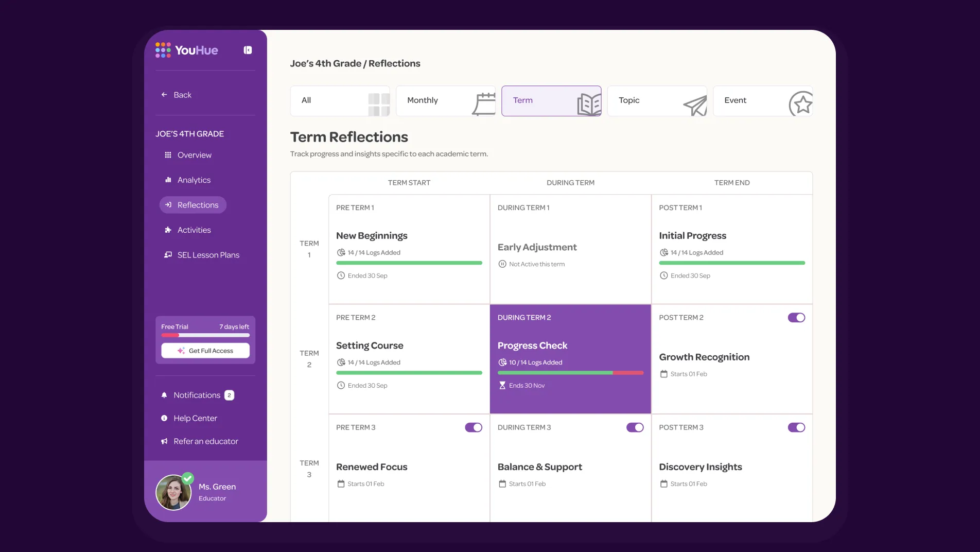980x552 pixels.
Task: Open the Refer an educator link
Action: tap(199, 441)
